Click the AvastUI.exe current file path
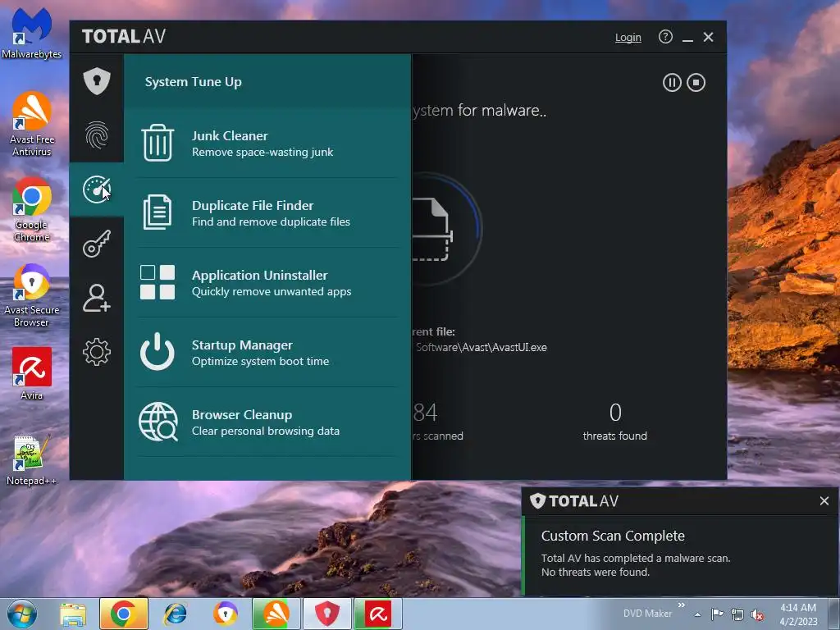This screenshot has height=630, width=840. (x=481, y=347)
